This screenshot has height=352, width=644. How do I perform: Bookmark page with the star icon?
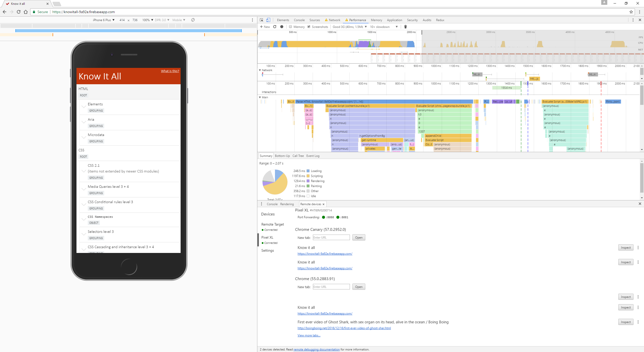tap(631, 12)
